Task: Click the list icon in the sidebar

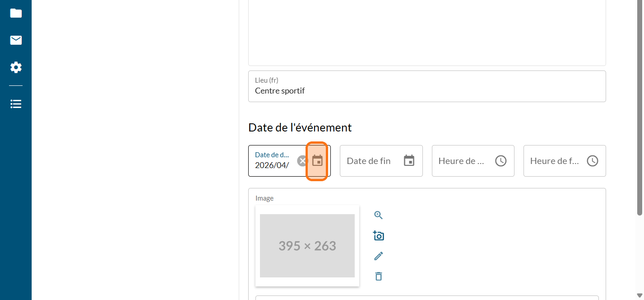Action: (16, 104)
